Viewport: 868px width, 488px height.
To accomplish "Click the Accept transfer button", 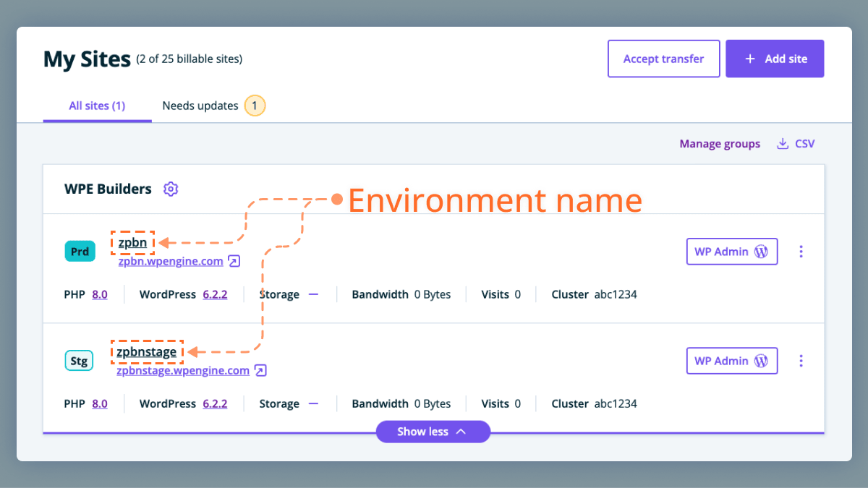I will 663,59.
